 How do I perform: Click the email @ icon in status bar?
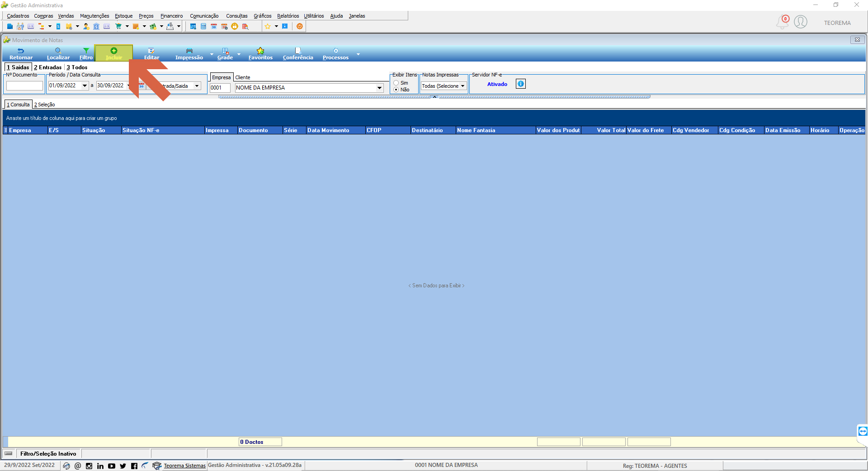tap(78, 466)
